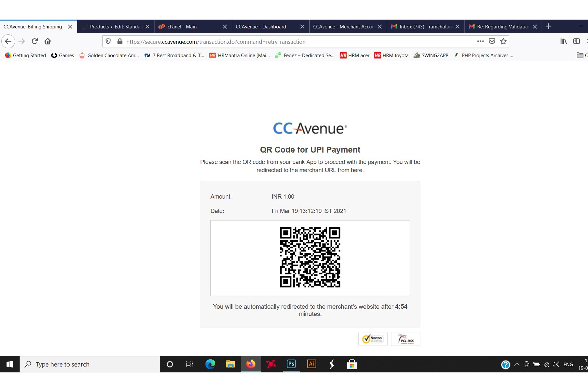
Task: Open volume control in system tray
Action: click(556, 364)
